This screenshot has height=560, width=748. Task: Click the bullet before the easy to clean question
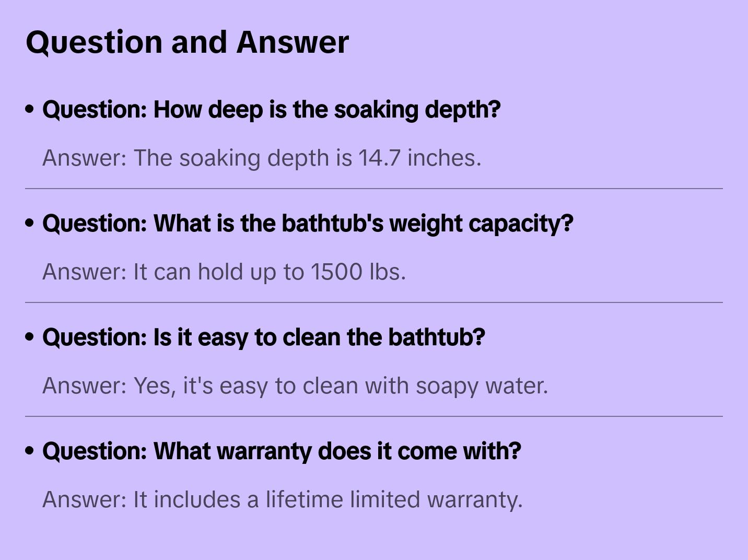point(30,337)
